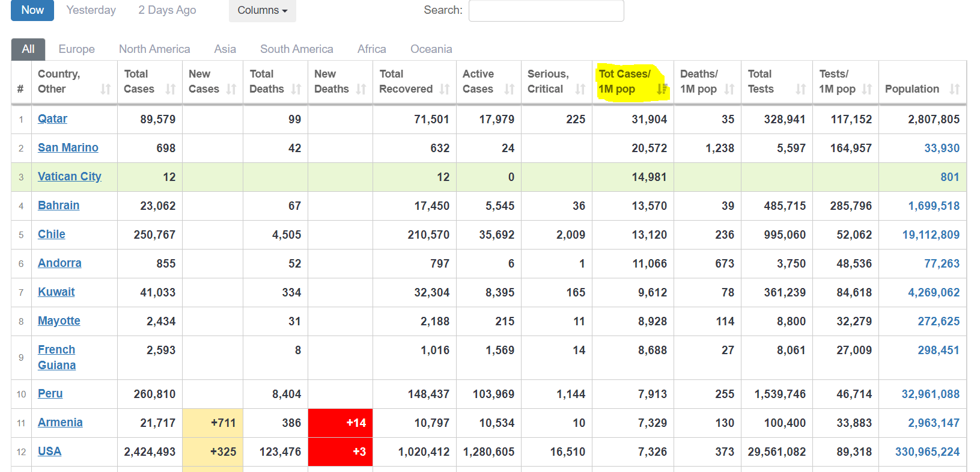The image size is (980, 472).
Task: Switch to 2 Days Ago data
Action: [x=167, y=10]
